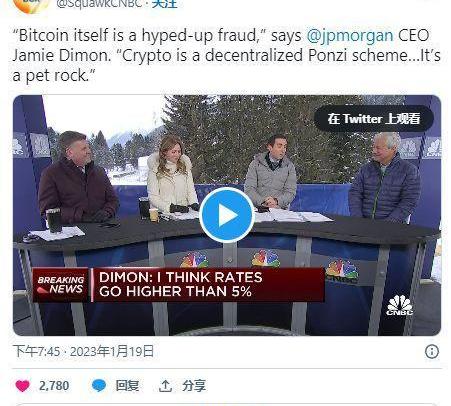Open the '下午7:45 · 2023年1月19日' timestamp

83,351
